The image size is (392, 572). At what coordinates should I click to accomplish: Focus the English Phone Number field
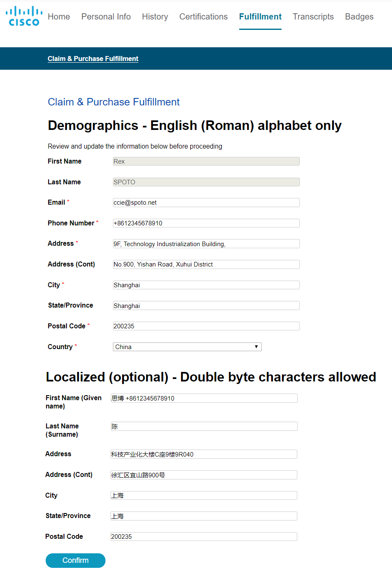tap(206, 223)
